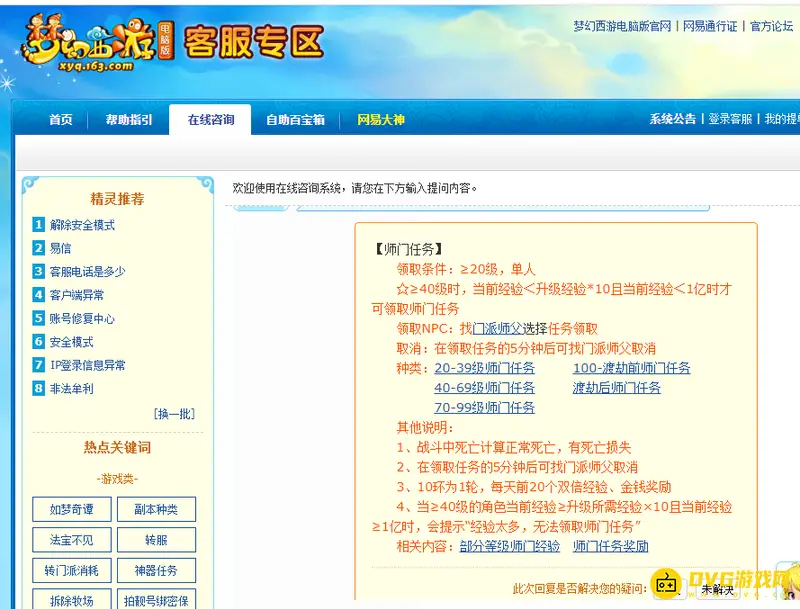Open the 首页 tab

pos(61,120)
